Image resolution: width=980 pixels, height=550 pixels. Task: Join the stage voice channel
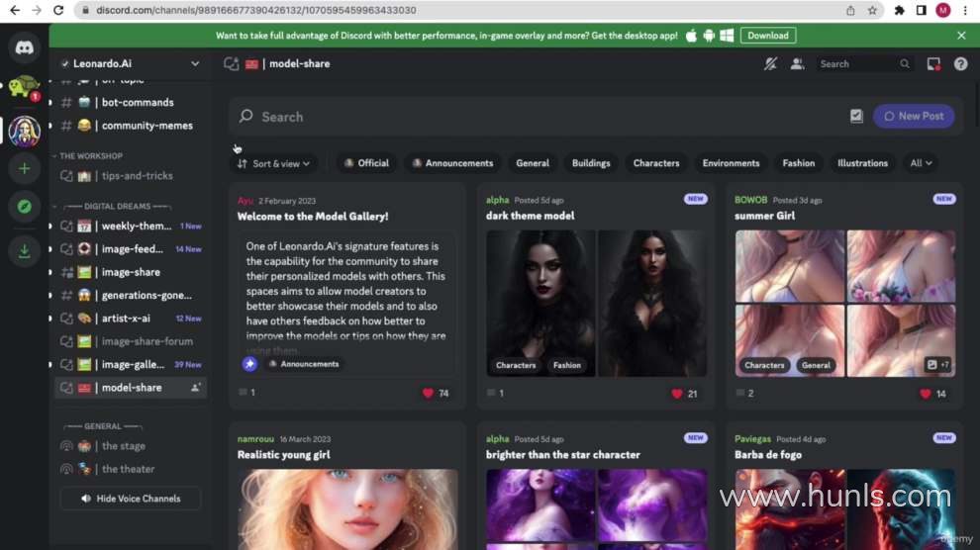pyautogui.click(x=131, y=446)
